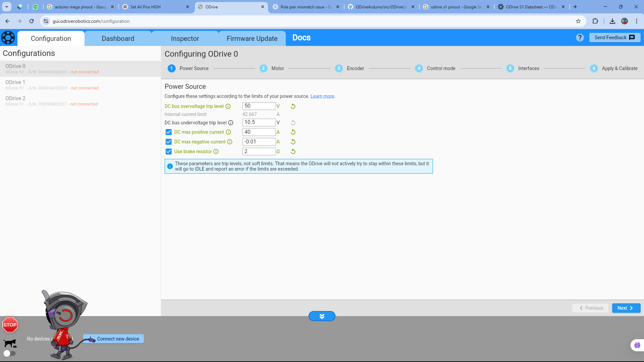Go to step 1 Power Source
Viewport: 644px width, 362px height.
tap(188, 68)
